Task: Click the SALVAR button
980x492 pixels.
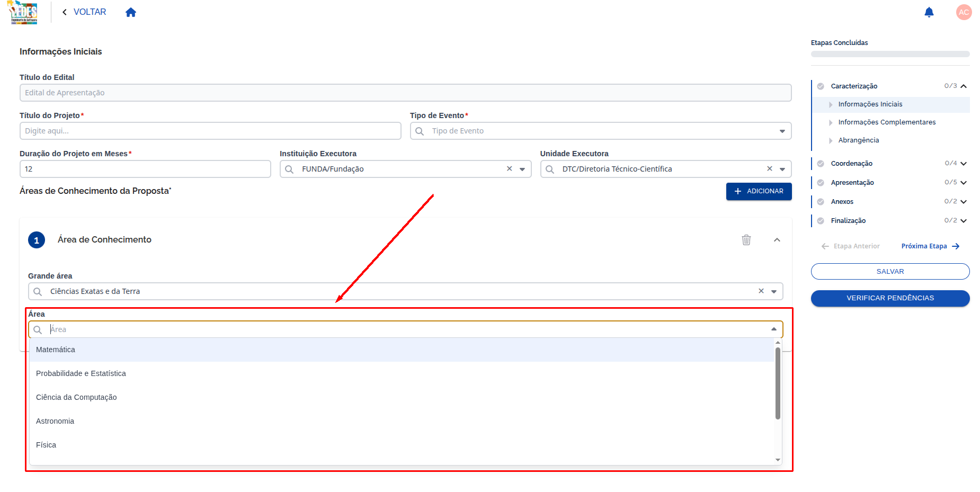Action: (890, 272)
